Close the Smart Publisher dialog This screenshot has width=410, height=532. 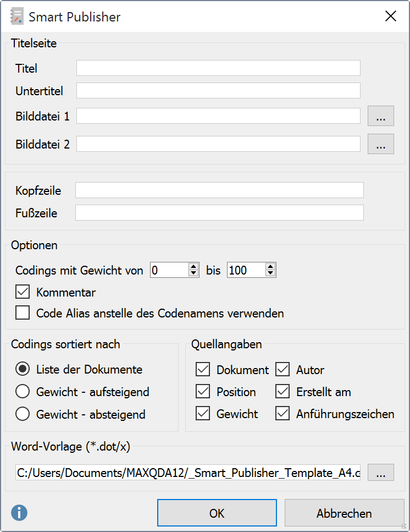point(391,16)
